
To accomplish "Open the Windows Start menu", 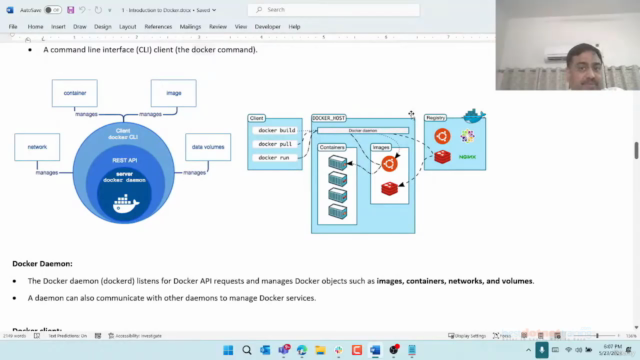I will [228, 350].
